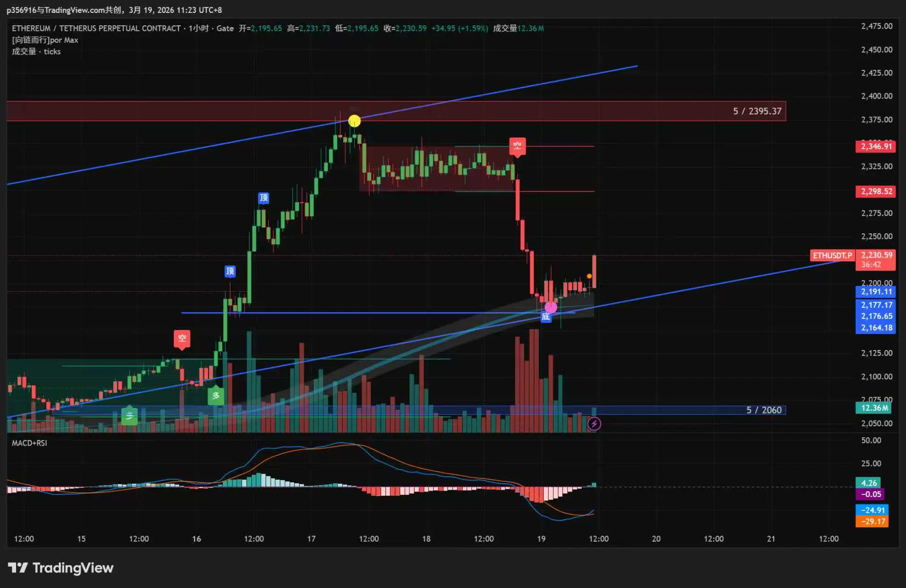Screen dimensions: 906x588
Task: Click the small orange dot near the latest candle
Action: tap(589, 276)
